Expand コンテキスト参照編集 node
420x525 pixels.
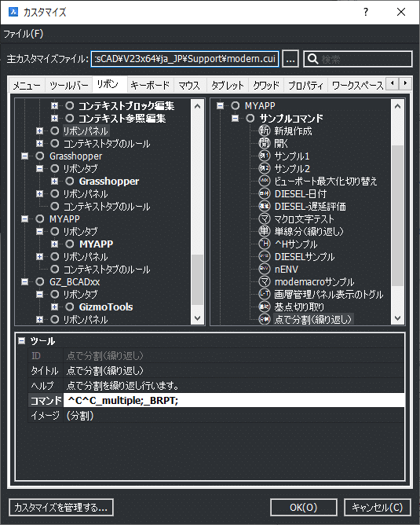coord(54,118)
